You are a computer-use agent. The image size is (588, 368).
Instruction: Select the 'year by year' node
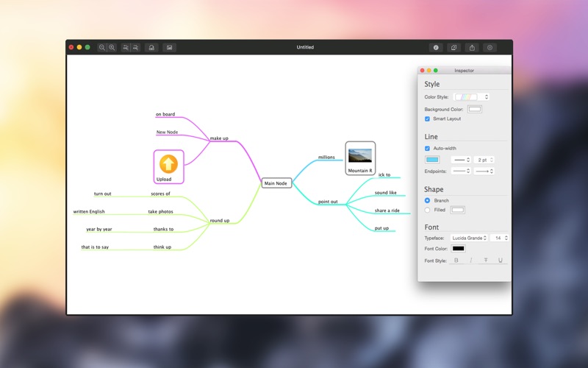(x=99, y=229)
